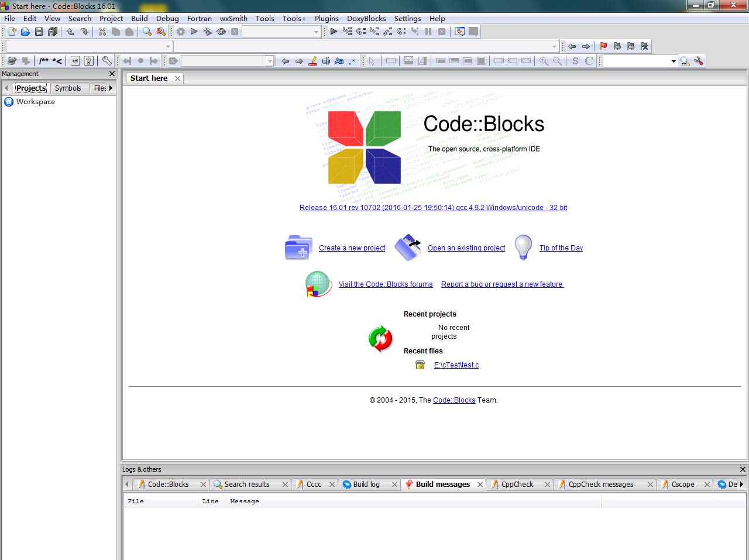Show more Management tabs with right arrow

click(111, 88)
